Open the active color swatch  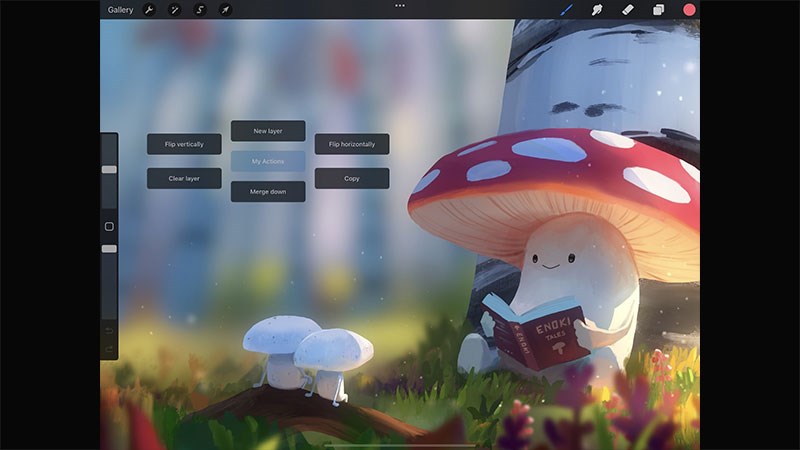click(x=689, y=10)
